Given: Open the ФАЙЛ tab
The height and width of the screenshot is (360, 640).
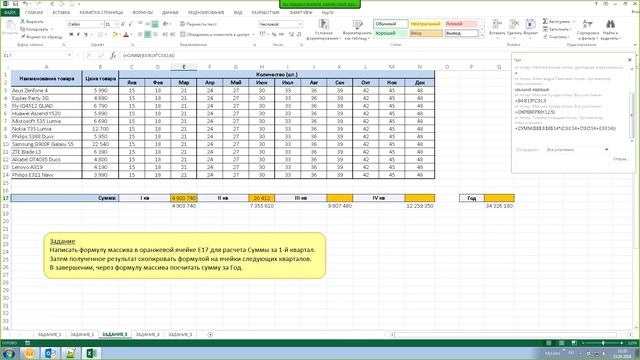Looking at the screenshot, I should click(x=9, y=13).
